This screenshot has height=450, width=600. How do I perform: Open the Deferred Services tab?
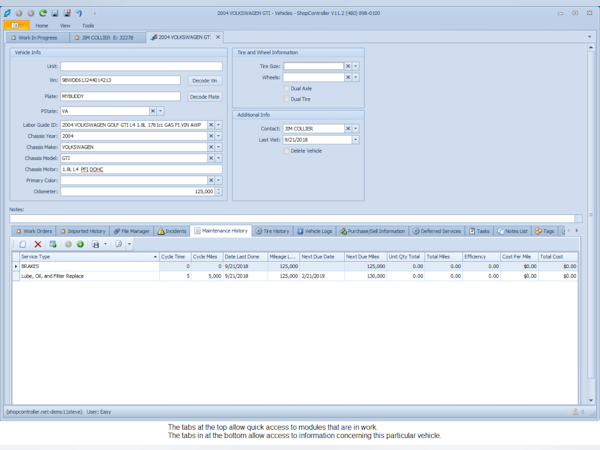(x=437, y=231)
